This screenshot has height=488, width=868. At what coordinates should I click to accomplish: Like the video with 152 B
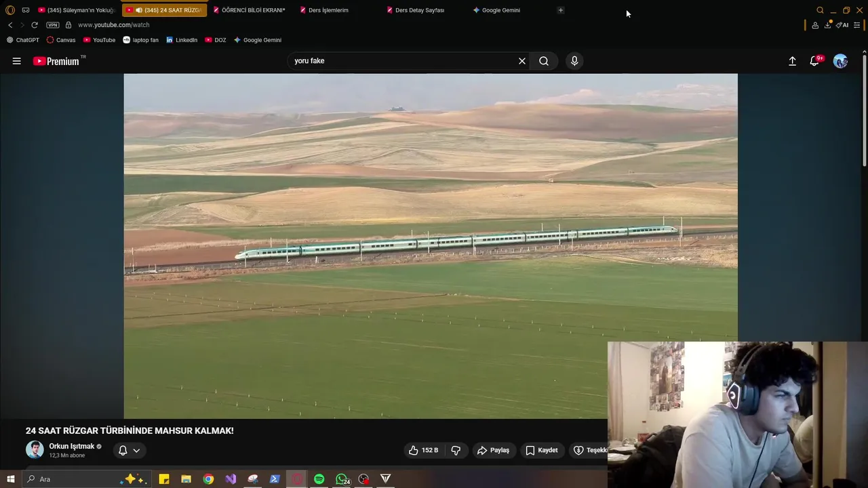tap(424, 450)
